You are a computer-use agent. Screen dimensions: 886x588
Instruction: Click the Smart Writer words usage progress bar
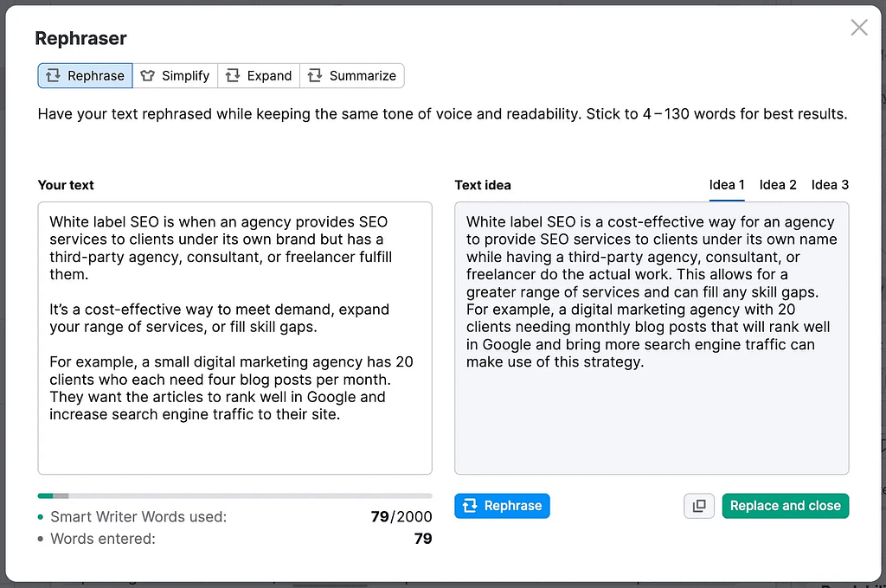(234, 495)
